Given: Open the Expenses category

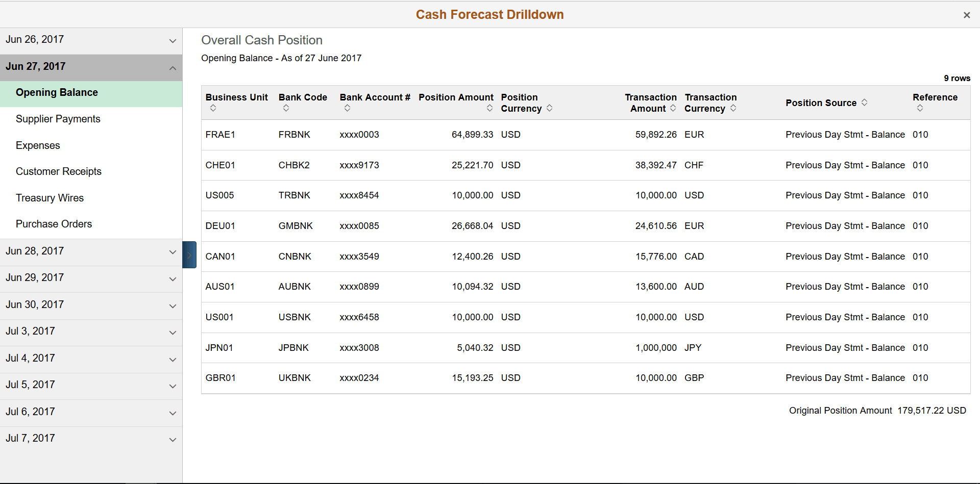Looking at the screenshot, I should 37,145.
